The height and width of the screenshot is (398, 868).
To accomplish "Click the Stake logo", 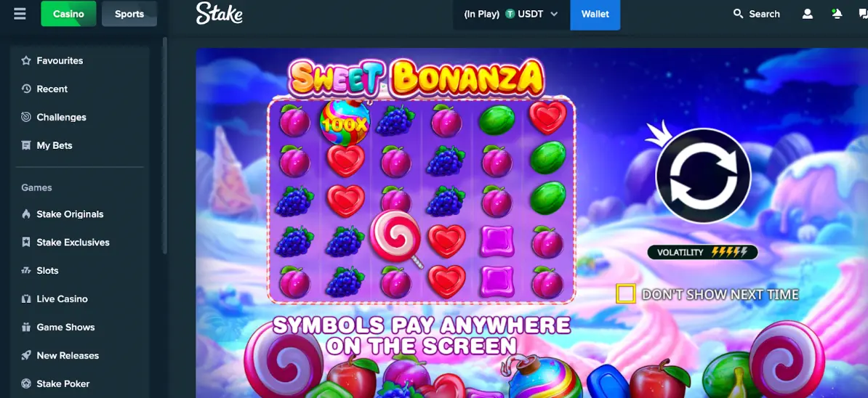I will click(220, 14).
